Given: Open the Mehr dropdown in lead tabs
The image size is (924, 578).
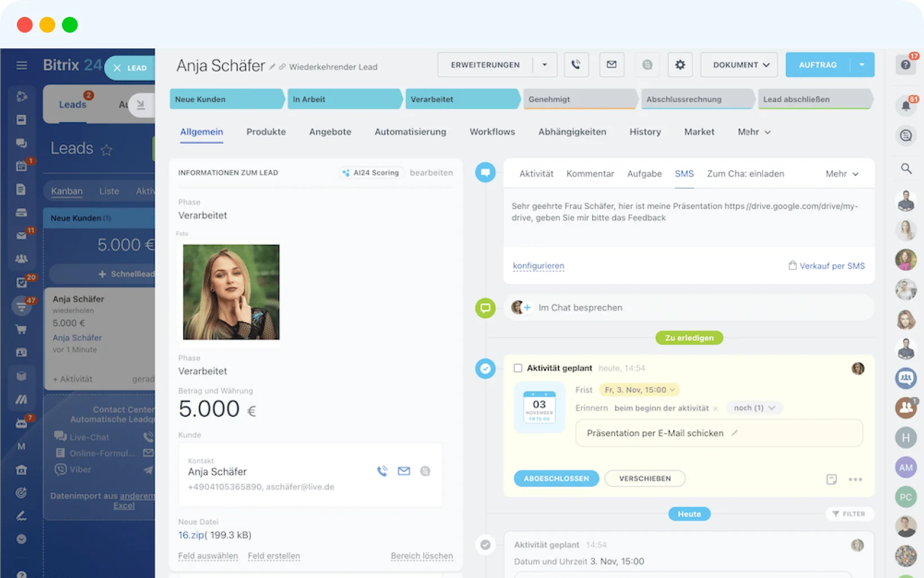Looking at the screenshot, I should pos(754,132).
